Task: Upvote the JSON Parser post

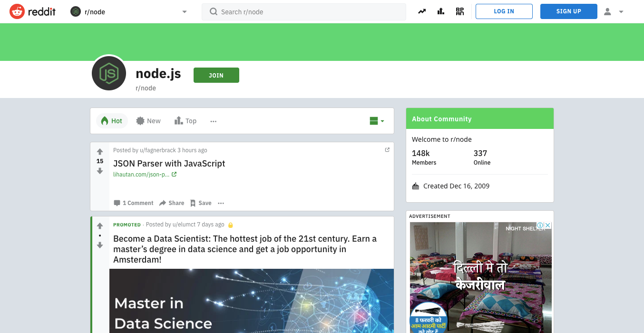Action: coord(99,151)
